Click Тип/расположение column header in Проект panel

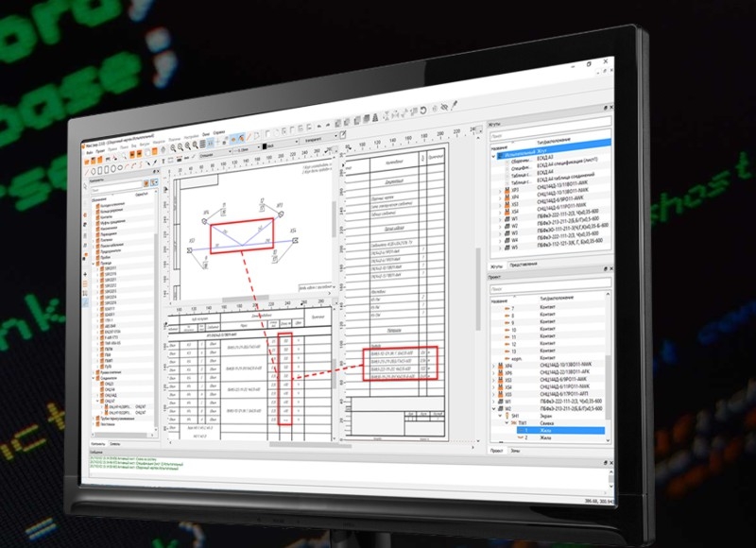[x=555, y=299]
